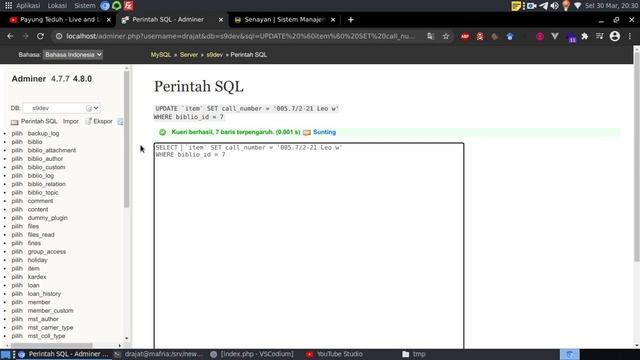
Task: Open the media control icon in Chrome toolbar
Action: click(600, 36)
